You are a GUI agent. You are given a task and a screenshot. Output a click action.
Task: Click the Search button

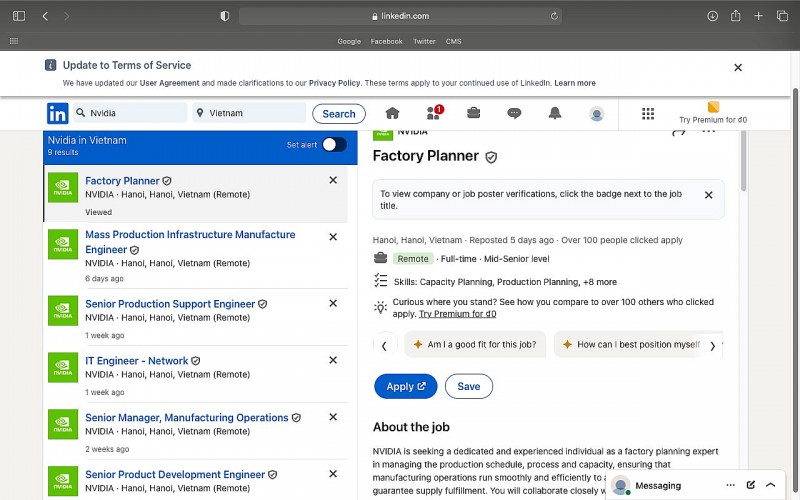point(339,114)
